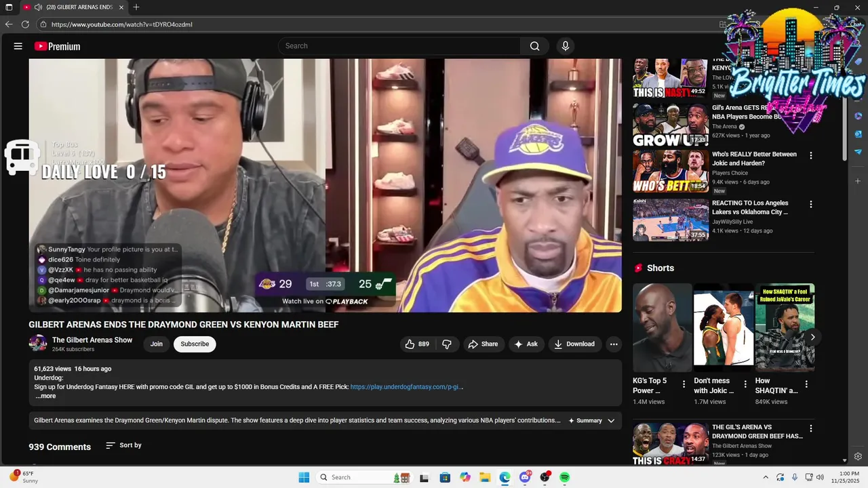Open more actions three-dot menu under video
868x488 pixels.
614,344
